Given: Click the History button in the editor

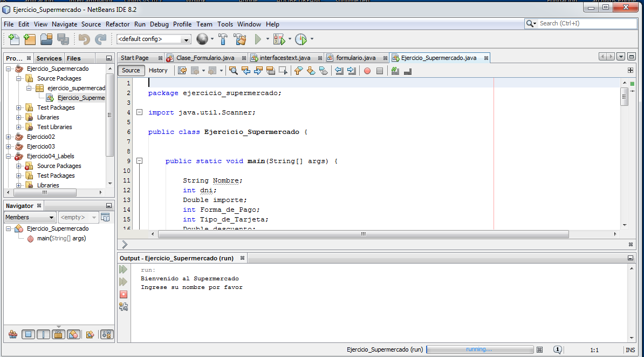Looking at the screenshot, I should pos(158,70).
